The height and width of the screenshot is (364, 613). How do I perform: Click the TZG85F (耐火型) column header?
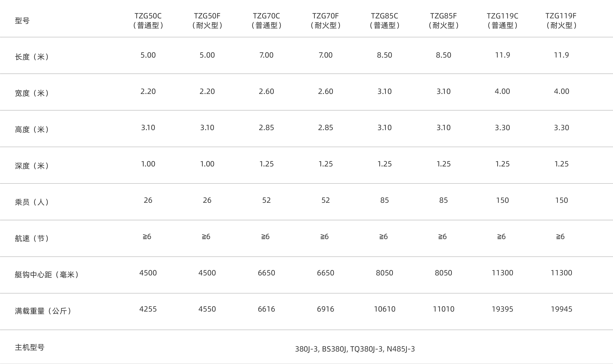point(443,20)
